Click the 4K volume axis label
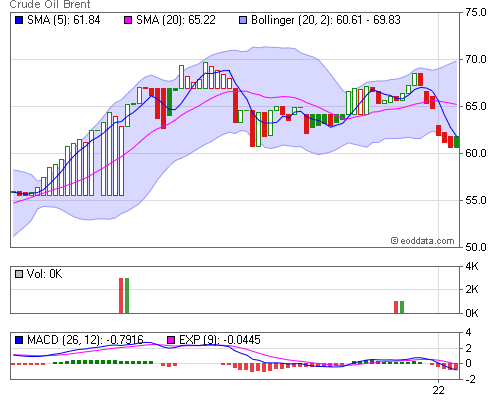 point(472,266)
